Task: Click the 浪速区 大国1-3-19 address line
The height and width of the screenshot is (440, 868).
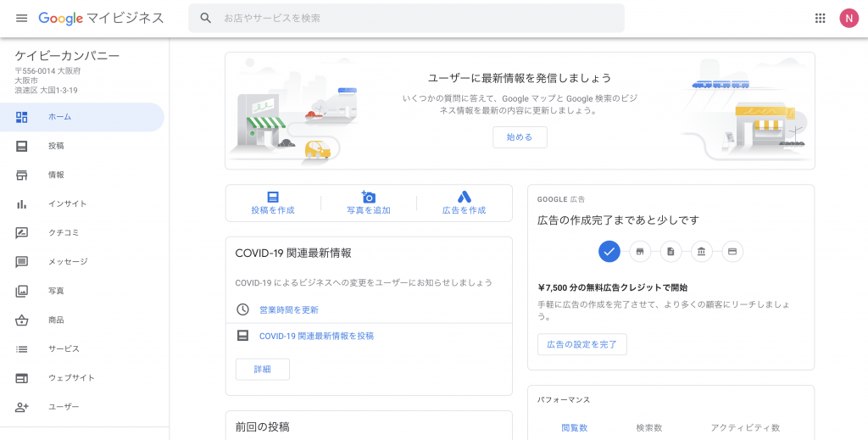Action: (46, 90)
